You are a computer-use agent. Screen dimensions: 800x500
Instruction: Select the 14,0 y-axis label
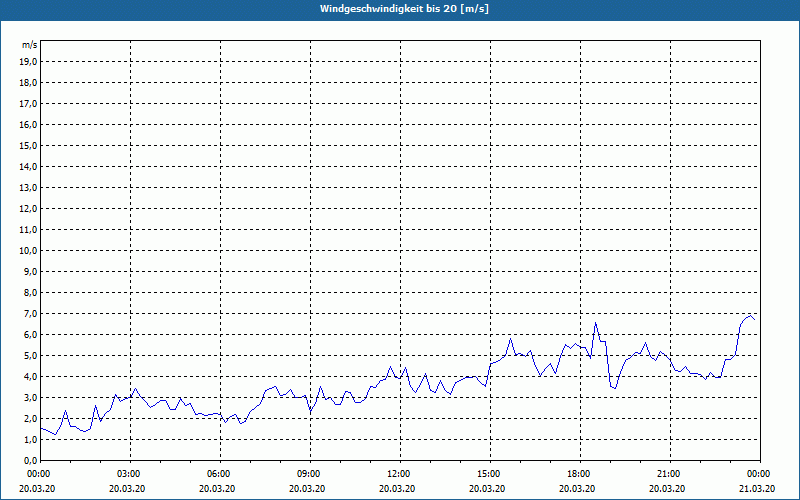coord(29,166)
